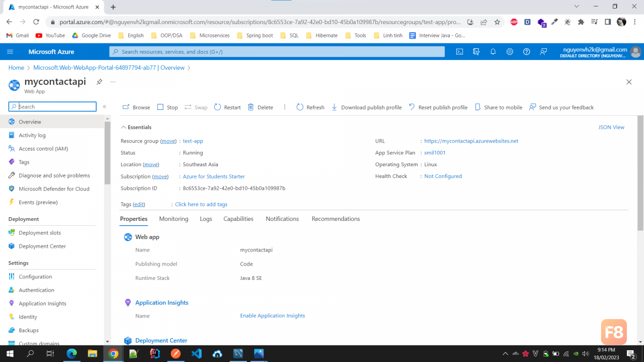Open the account menu nguyenvh2k@gmail.com
Viewport: 644px width, 362px height.
(x=600, y=51)
